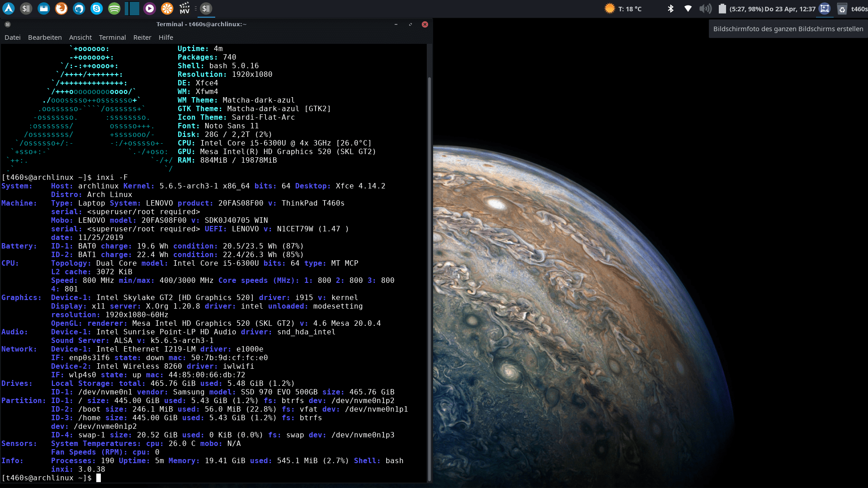Click the '/dev/nvme0n1p3' swap device text
The image size is (868, 488).
[x=363, y=435]
